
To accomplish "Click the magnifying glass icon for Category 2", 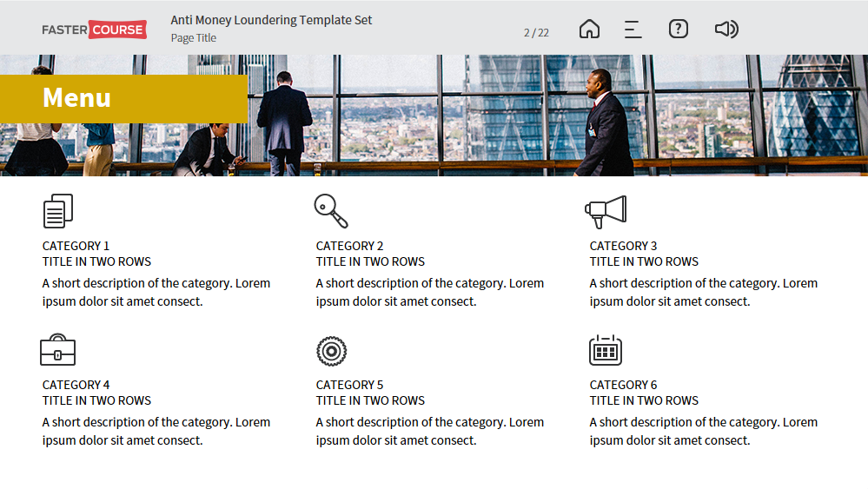I will (x=331, y=211).
